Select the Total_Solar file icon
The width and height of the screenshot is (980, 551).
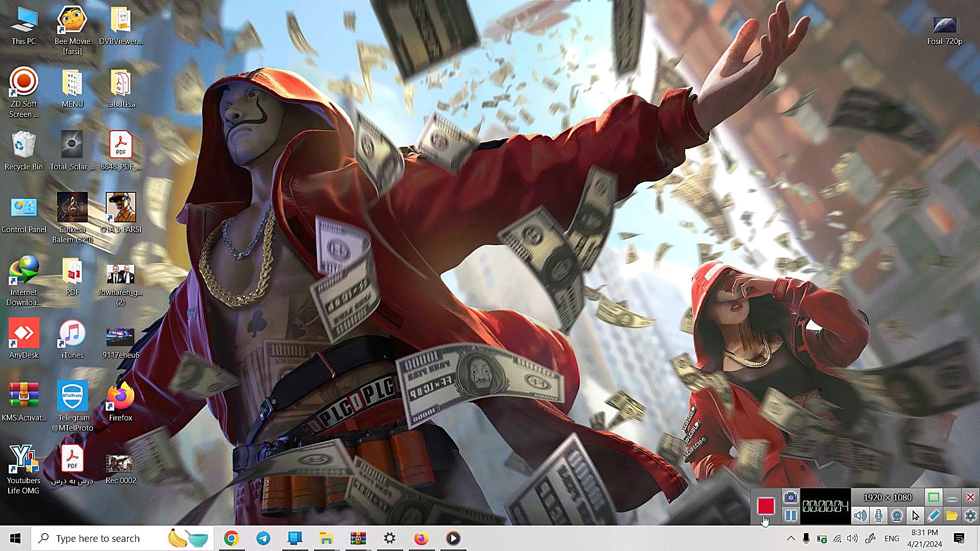[72, 151]
